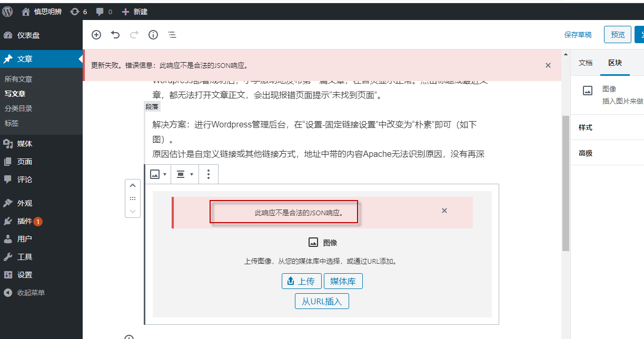
Task: Click the add block plus icon in toolbar
Action: coord(96,35)
